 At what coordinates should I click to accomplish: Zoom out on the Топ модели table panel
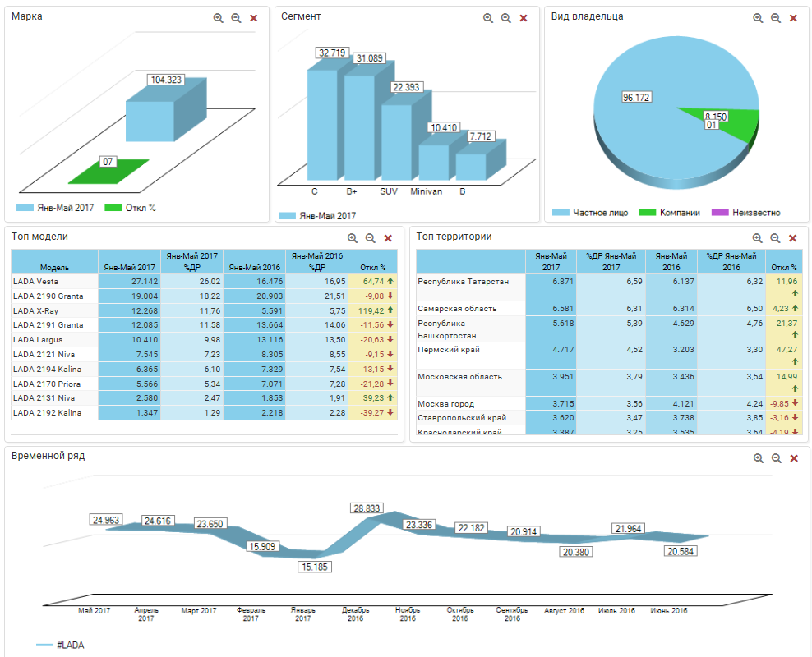click(x=371, y=238)
